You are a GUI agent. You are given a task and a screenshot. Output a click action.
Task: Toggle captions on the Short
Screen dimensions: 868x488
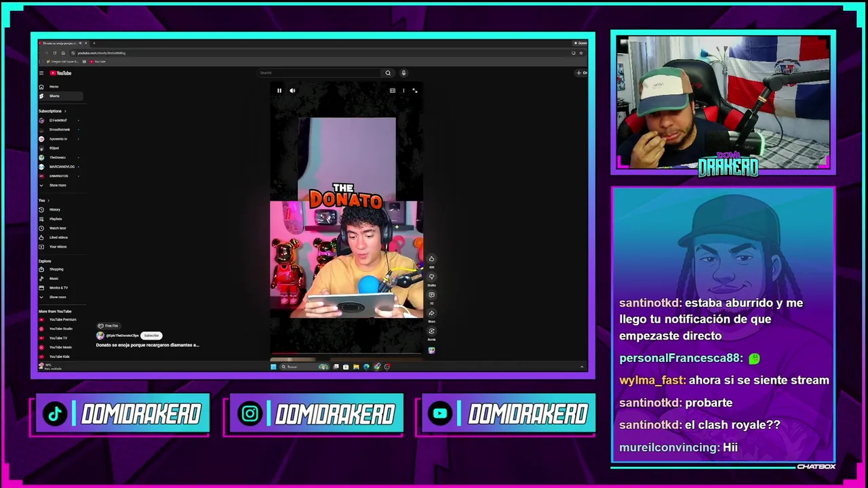tap(392, 91)
